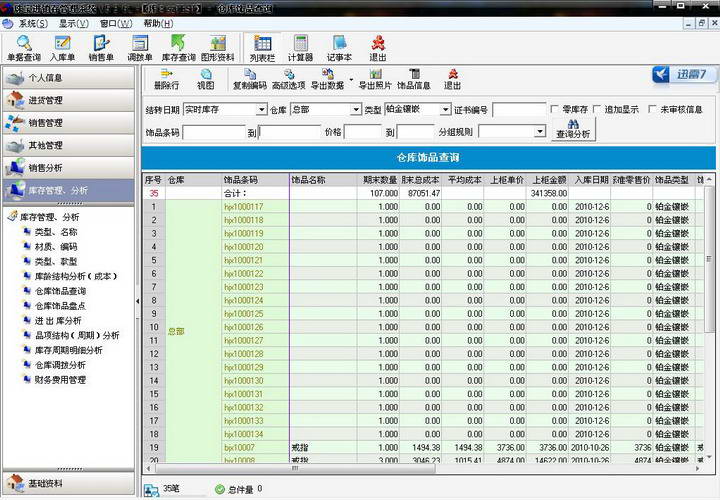This screenshot has width=720, height=500.
Task: Open the 进货管理 sidebar section
Action: pyautogui.click(x=69, y=100)
